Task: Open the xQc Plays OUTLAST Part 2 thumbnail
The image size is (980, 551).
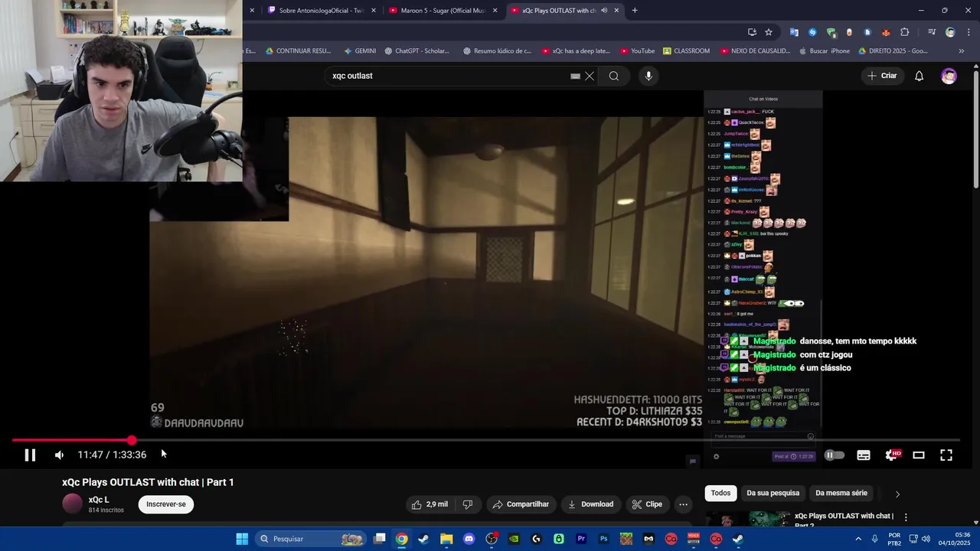Action: [x=748, y=519]
